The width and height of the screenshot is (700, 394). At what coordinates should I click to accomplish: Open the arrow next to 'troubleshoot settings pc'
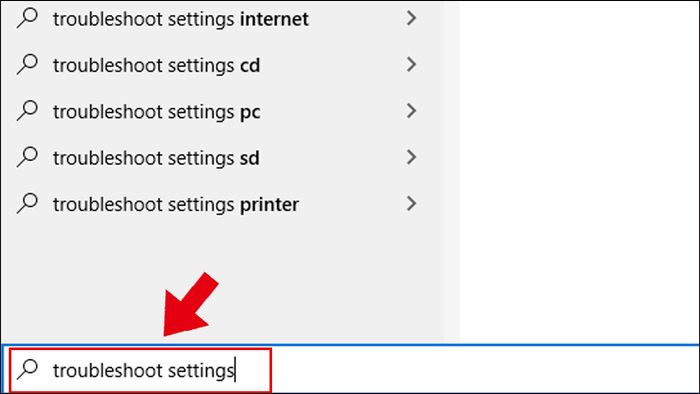pos(411,111)
